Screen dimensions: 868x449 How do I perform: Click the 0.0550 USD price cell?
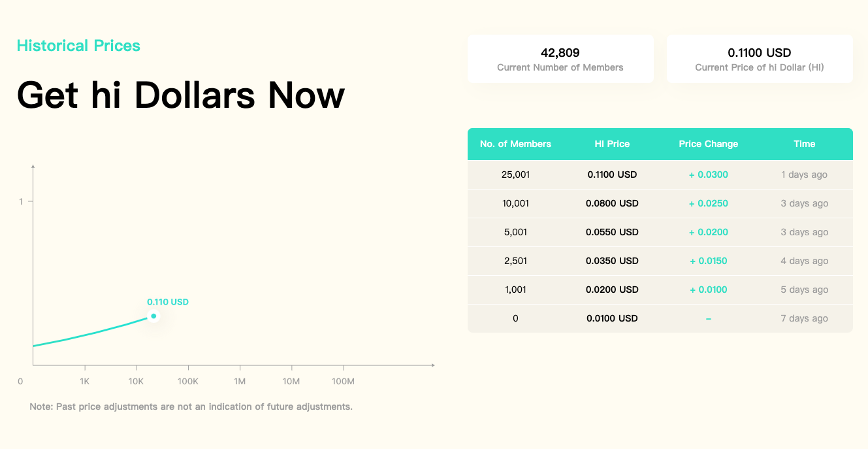(x=612, y=232)
